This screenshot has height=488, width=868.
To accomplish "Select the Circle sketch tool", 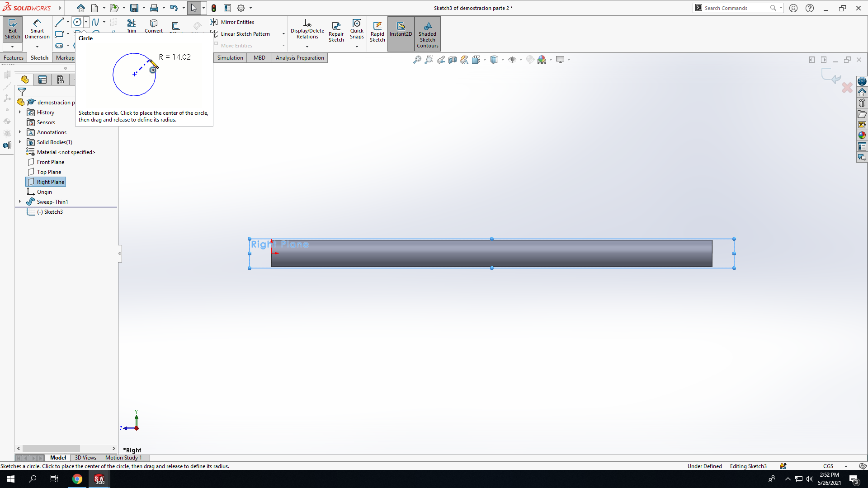I will [x=77, y=22].
